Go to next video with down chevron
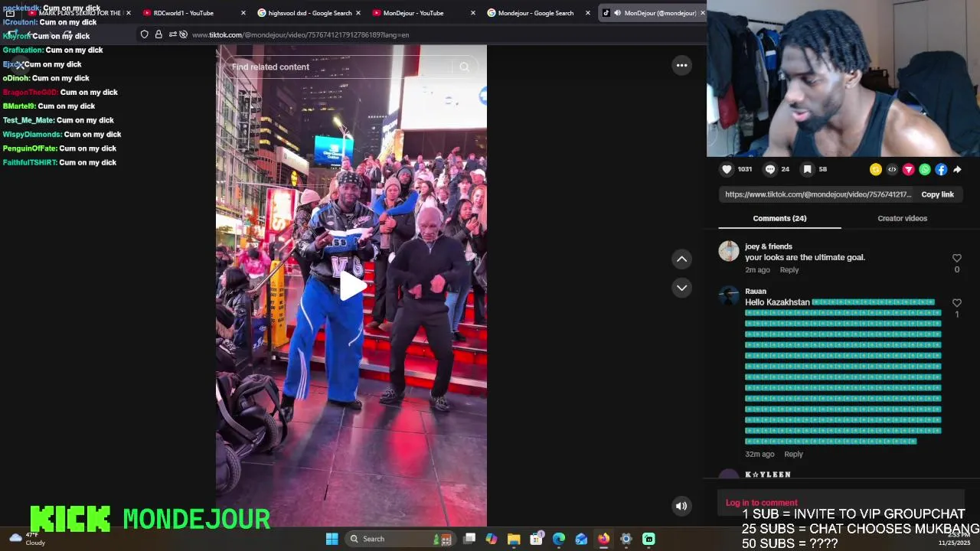Screen dimensions: 980x551 (681, 287)
